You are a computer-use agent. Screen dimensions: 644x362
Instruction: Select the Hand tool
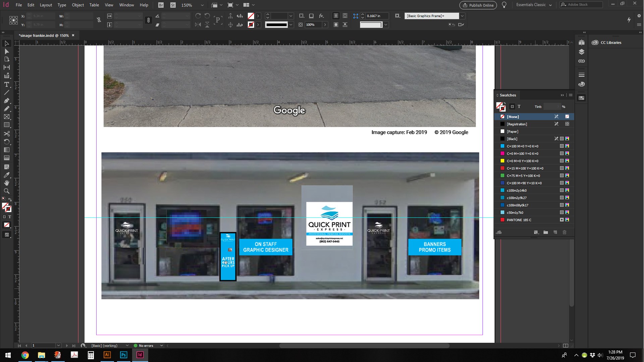[6, 183]
